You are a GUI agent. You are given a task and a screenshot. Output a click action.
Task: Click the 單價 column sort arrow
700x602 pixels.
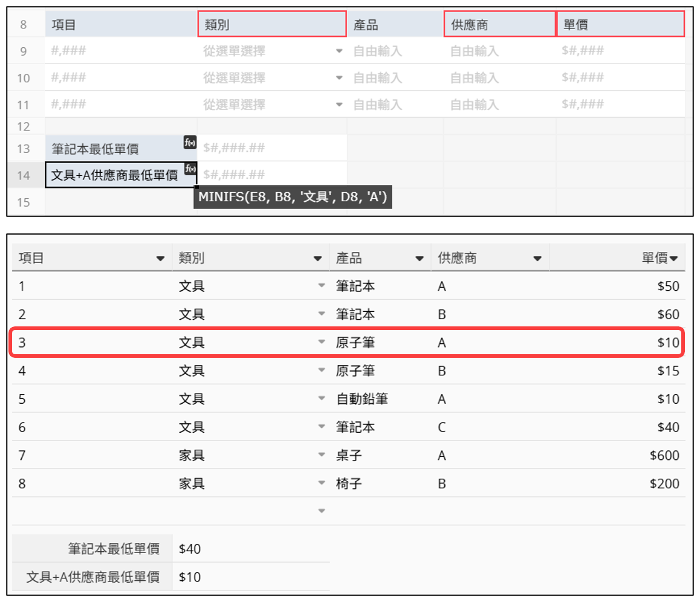click(673, 259)
